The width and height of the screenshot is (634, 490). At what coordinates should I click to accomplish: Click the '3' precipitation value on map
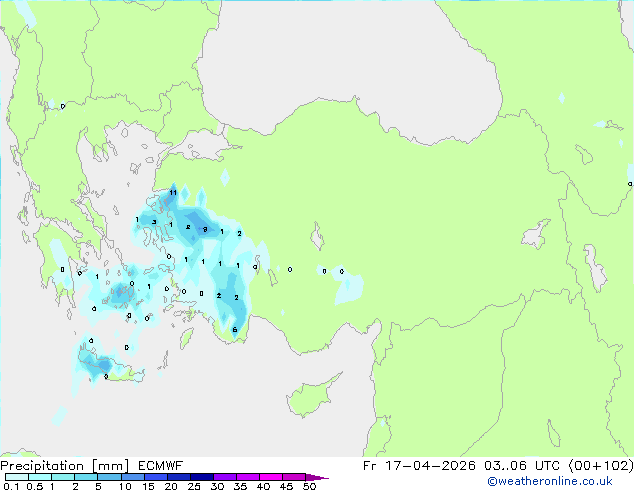pos(154,222)
